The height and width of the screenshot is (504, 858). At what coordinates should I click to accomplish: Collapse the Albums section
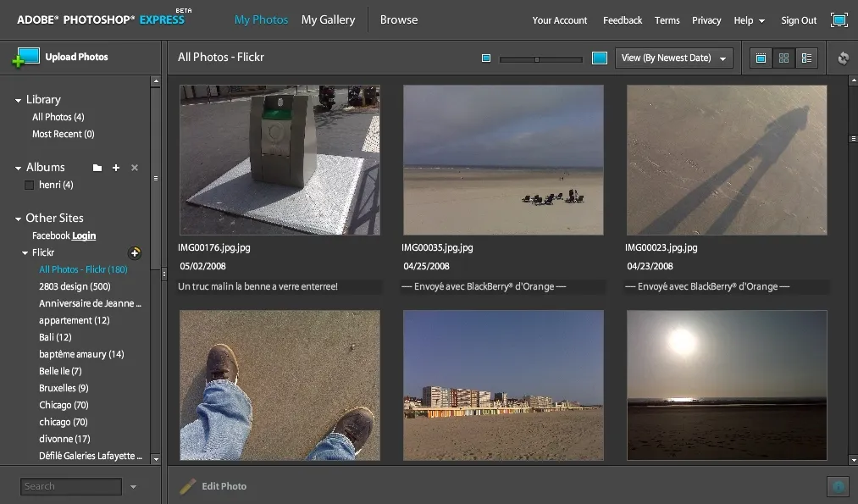tap(18, 168)
